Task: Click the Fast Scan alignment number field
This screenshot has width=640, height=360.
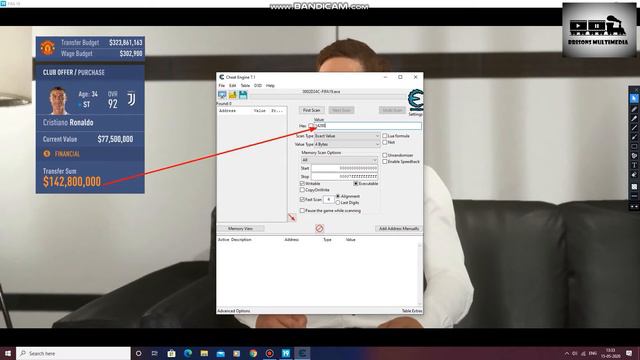Action: 329,199
